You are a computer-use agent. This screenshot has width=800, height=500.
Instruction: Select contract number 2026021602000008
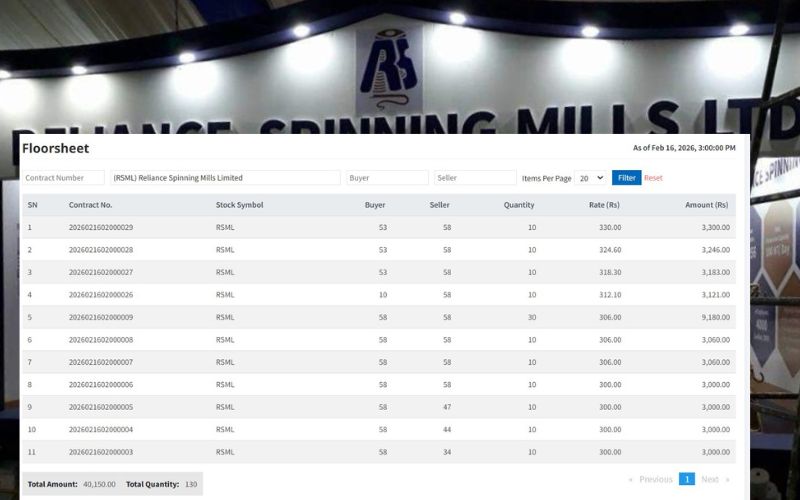tap(101, 339)
